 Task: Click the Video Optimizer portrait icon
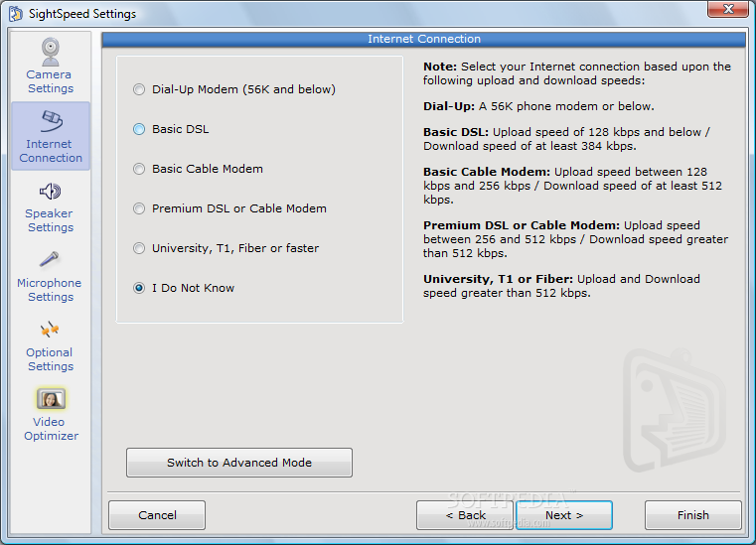coord(51,399)
